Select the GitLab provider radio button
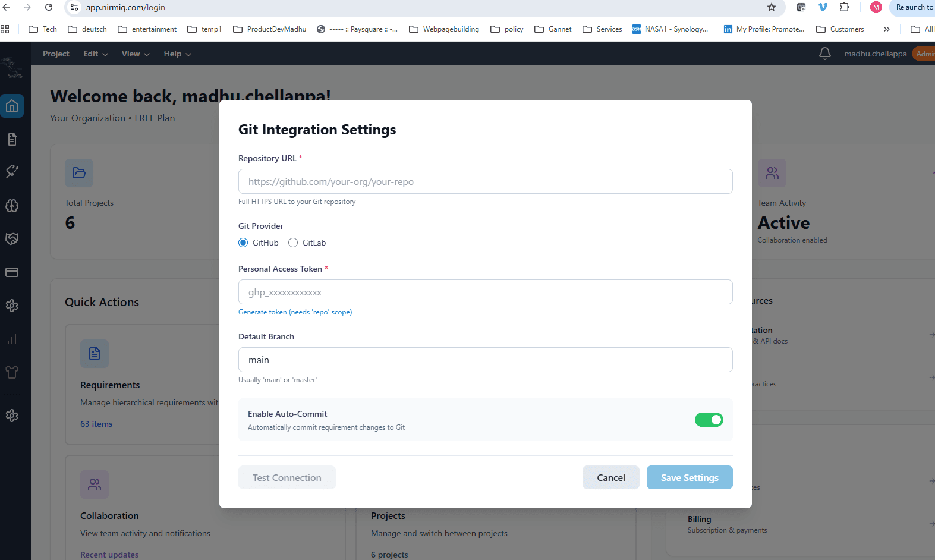935x560 pixels. (x=293, y=243)
